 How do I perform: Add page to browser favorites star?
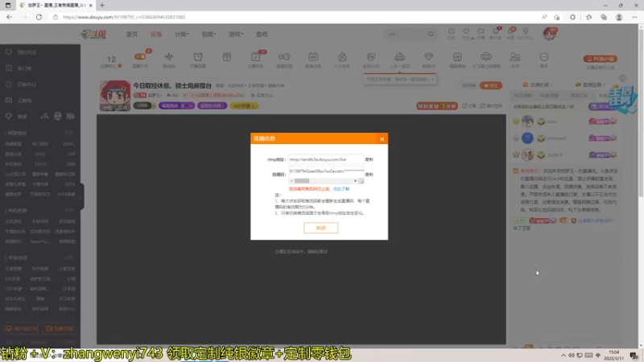pos(556,17)
